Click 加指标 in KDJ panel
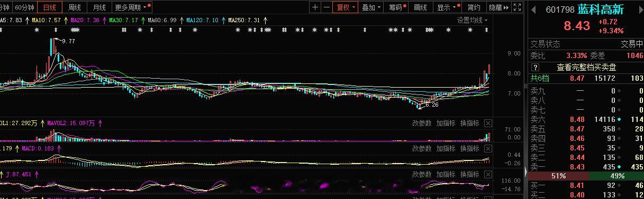Viewport: 644px width, 199px height. click(446, 174)
